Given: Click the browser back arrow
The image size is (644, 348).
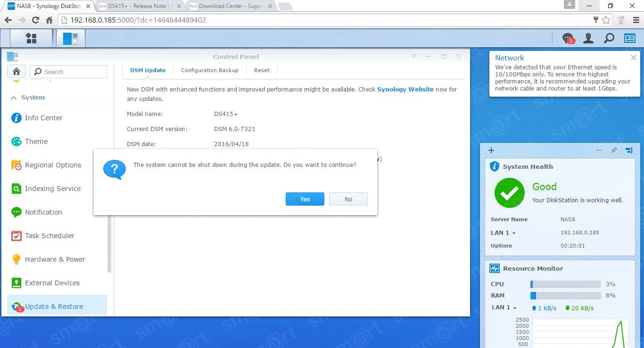Looking at the screenshot, I should click(8, 20).
